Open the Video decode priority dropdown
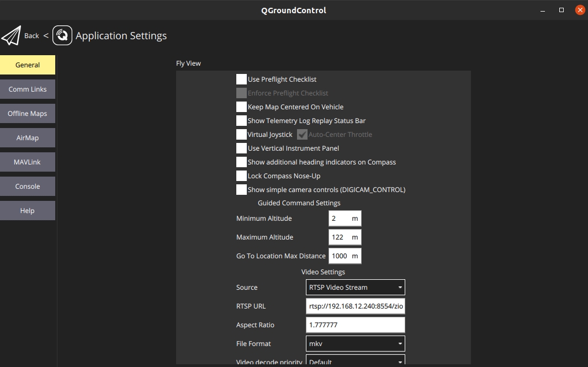 point(355,361)
